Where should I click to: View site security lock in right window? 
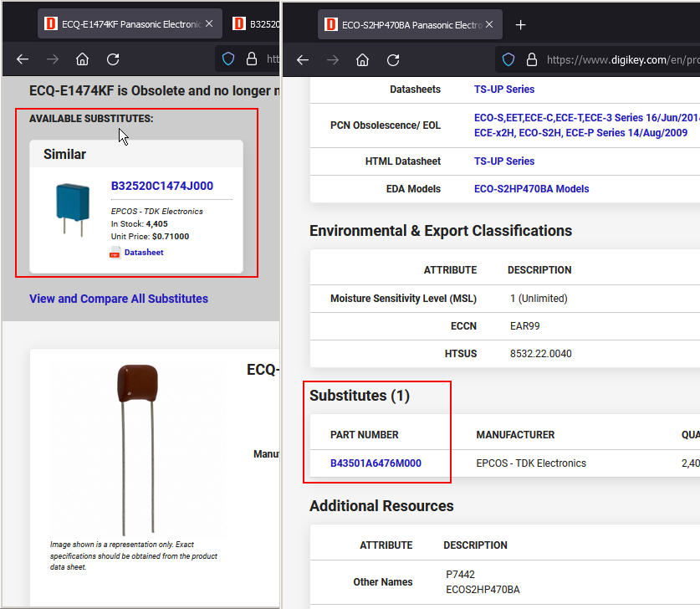pos(532,59)
